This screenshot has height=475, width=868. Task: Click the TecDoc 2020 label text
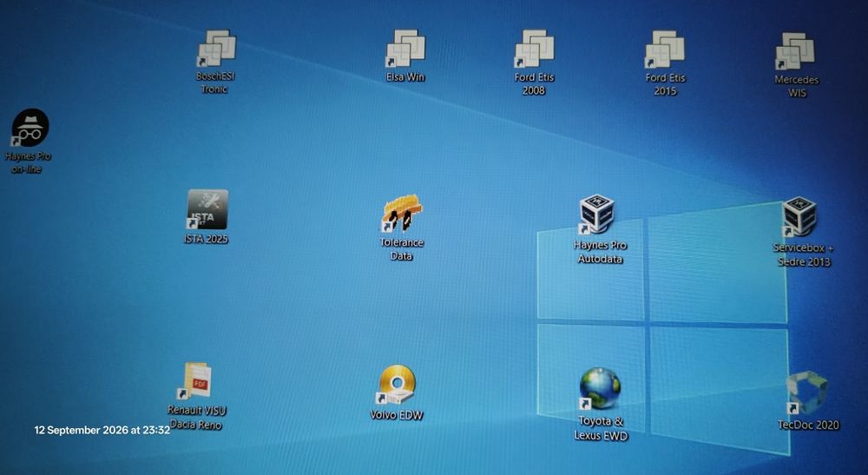coord(808,426)
